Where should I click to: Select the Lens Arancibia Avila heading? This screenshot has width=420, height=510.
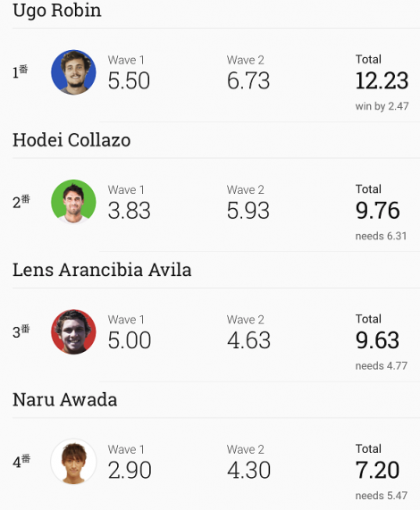tap(102, 270)
